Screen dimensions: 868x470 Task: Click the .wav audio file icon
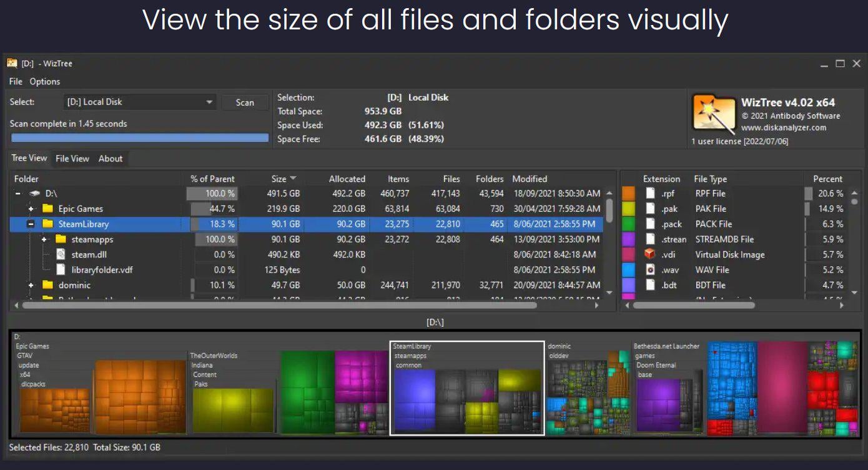651,270
